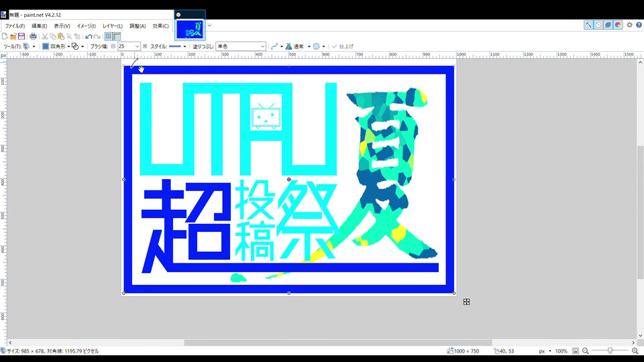Screen dimensions: 644x362
Task: Select the open image thumbnail tab
Action: pyautogui.click(x=190, y=29)
